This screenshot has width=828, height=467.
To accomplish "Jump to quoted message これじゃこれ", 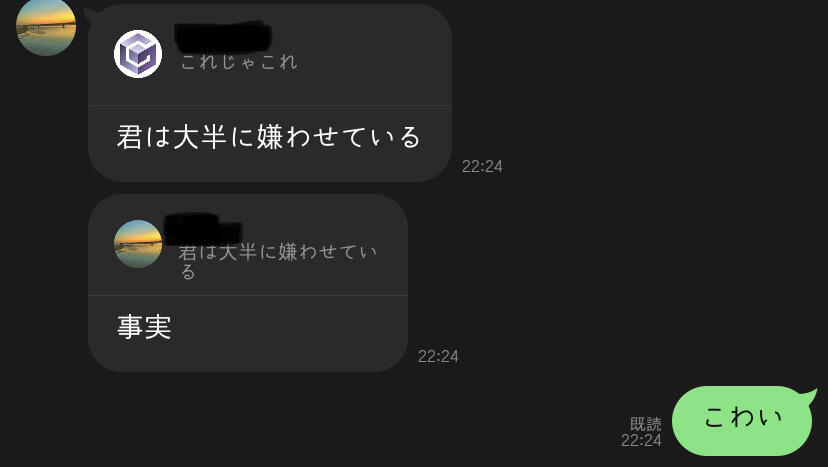I will pyautogui.click(x=239, y=62).
